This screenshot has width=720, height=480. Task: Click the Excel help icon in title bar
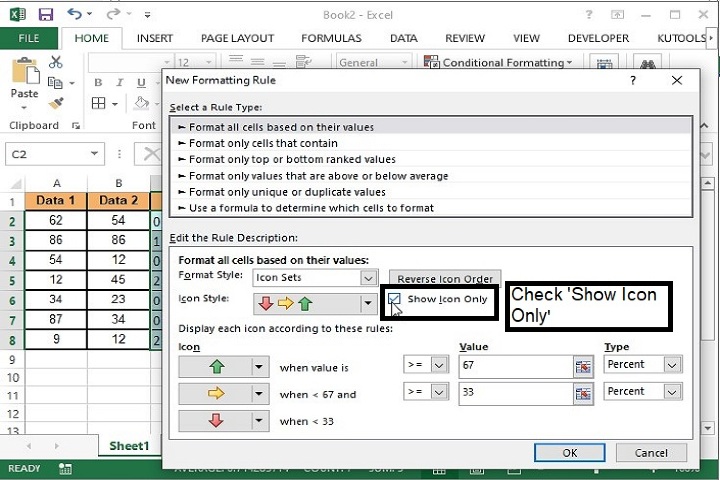coord(589,15)
